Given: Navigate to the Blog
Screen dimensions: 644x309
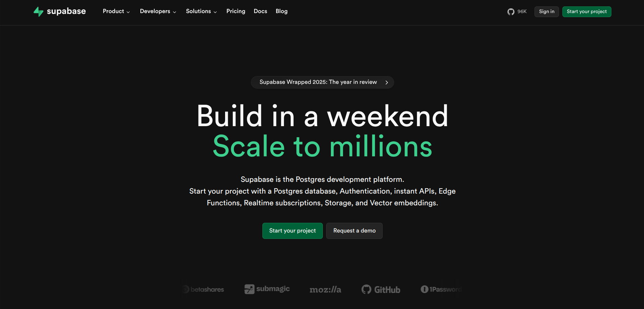Looking at the screenshot, I should click(x=282, y=11).
